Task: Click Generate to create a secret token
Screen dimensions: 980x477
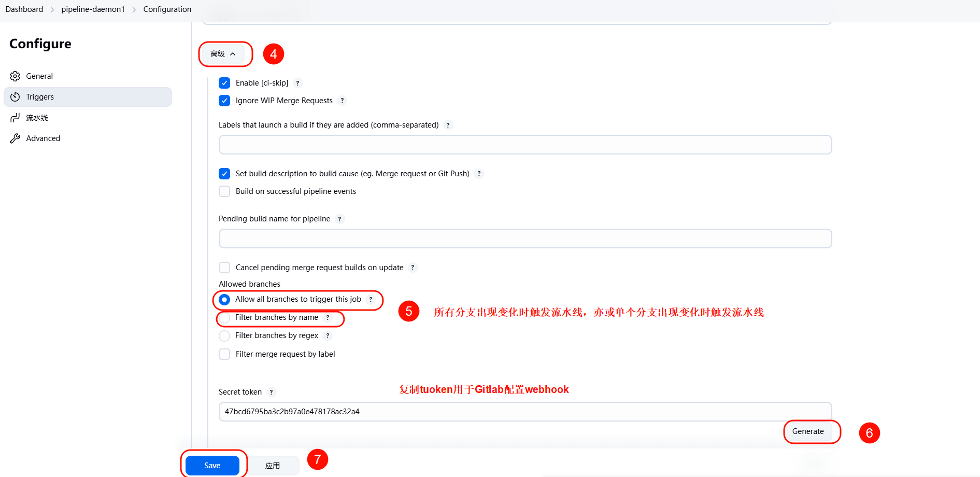Action: point(807,431)
